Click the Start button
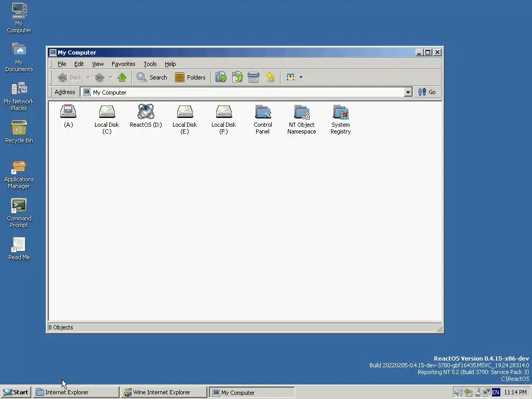Screen dimensions: 532x399 pos(16,392)
